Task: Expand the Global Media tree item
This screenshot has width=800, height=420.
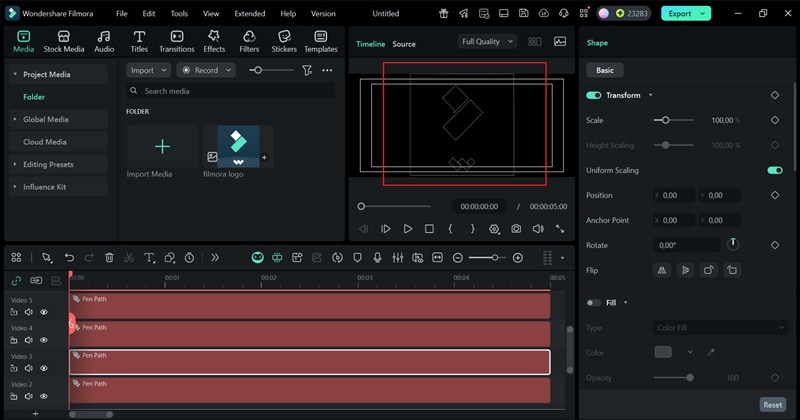Action: 15,119
